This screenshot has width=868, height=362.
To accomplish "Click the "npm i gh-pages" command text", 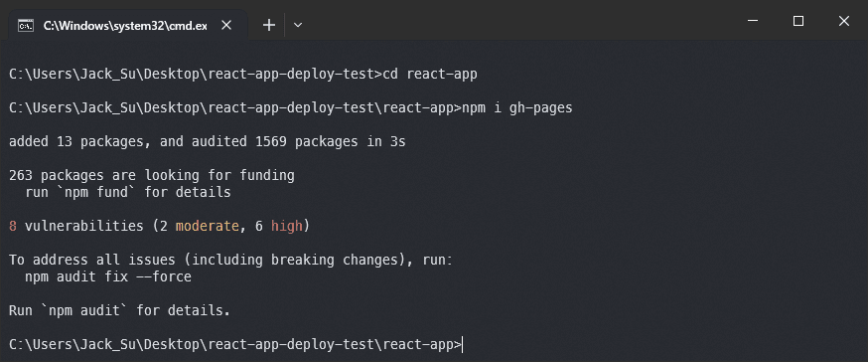I will click(x=517, y=108).
